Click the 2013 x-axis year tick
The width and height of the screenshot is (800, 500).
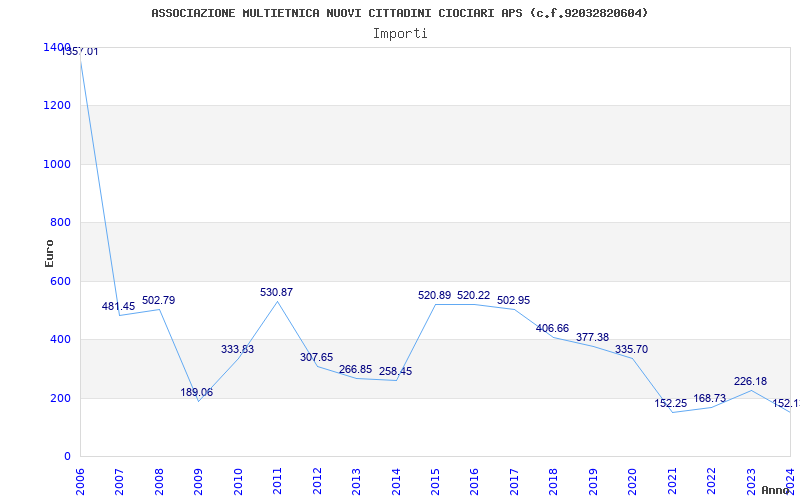click(356, 481)
